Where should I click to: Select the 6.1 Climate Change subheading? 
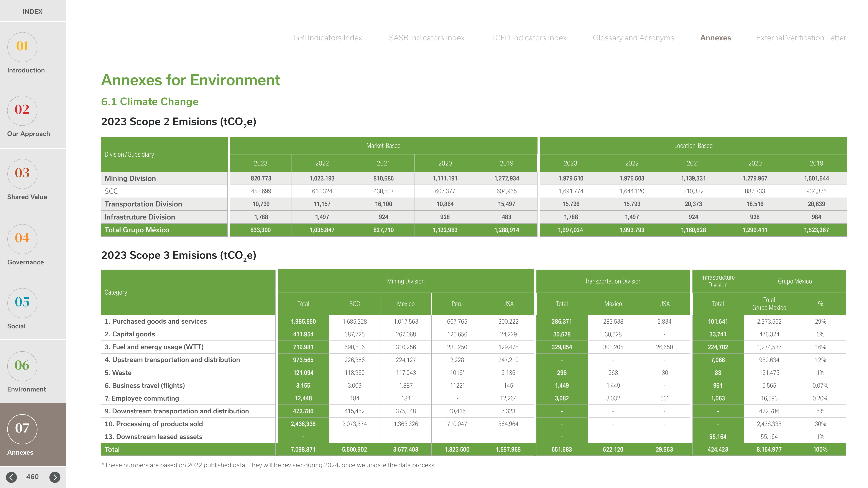[x=150, y=102]
